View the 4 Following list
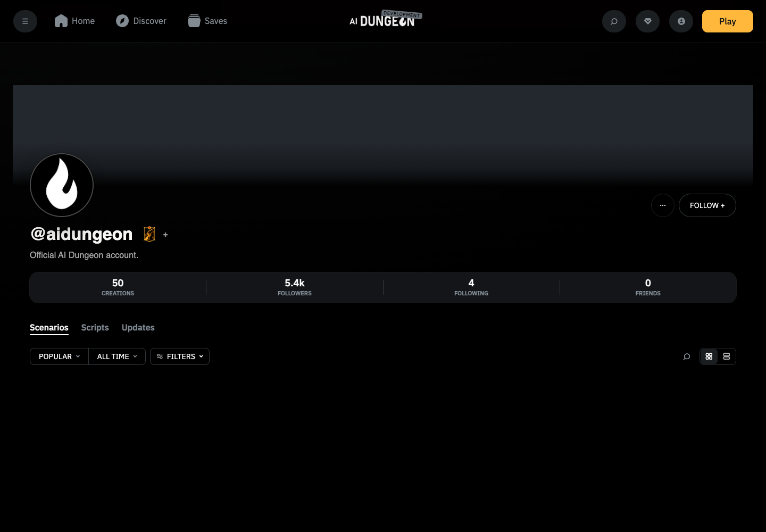 point(471,287)
